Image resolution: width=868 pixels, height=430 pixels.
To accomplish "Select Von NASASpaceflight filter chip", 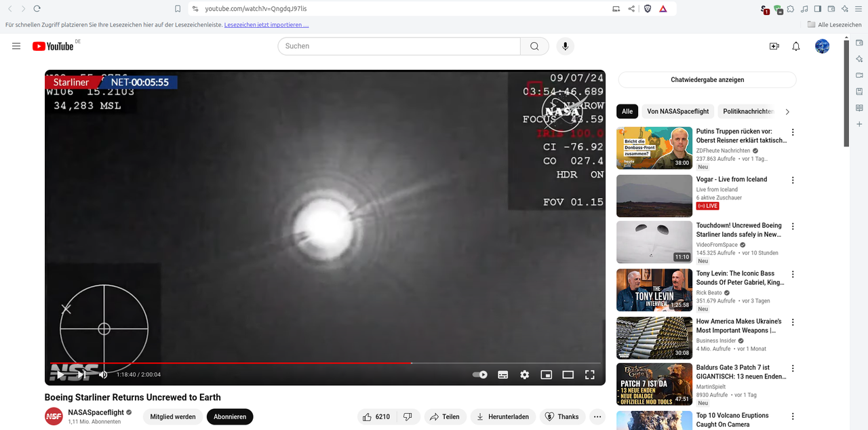I will coord(678,111).
